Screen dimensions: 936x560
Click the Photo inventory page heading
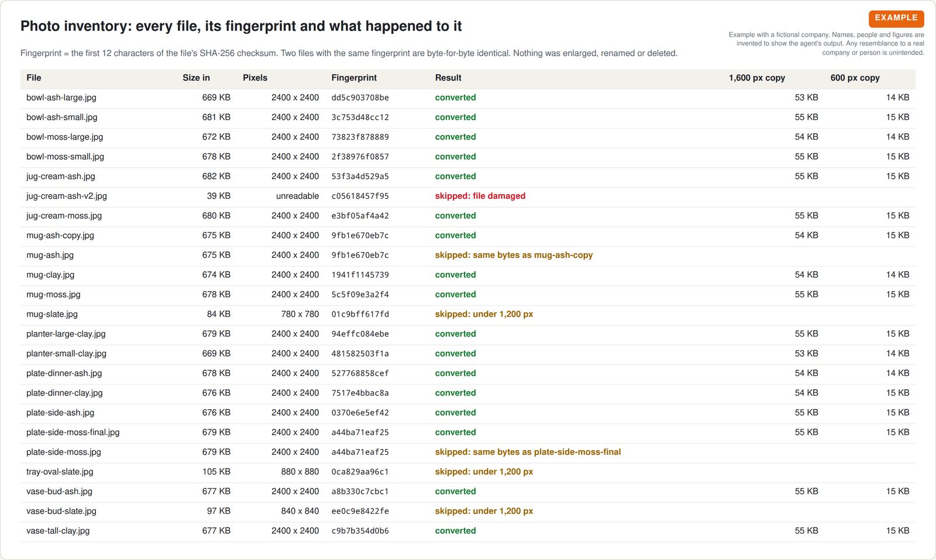(241, 26)
